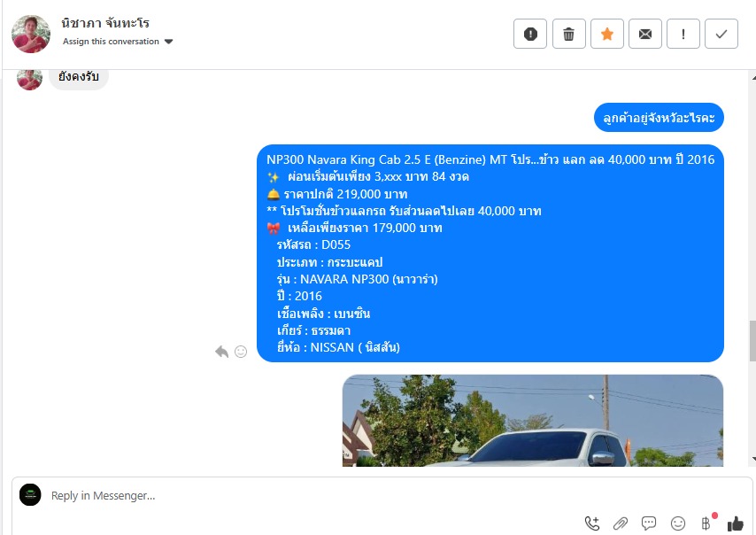Toggle the orange star follow-up button
756x535 pixels.
pyautogui.click(x=607, y=34)
